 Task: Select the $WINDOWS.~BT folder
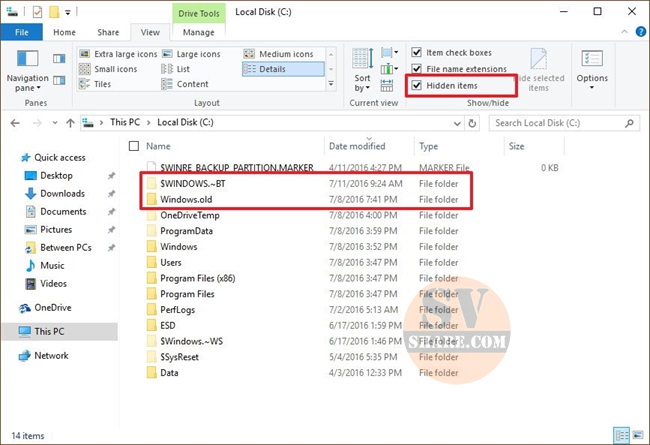coord(193,184)
